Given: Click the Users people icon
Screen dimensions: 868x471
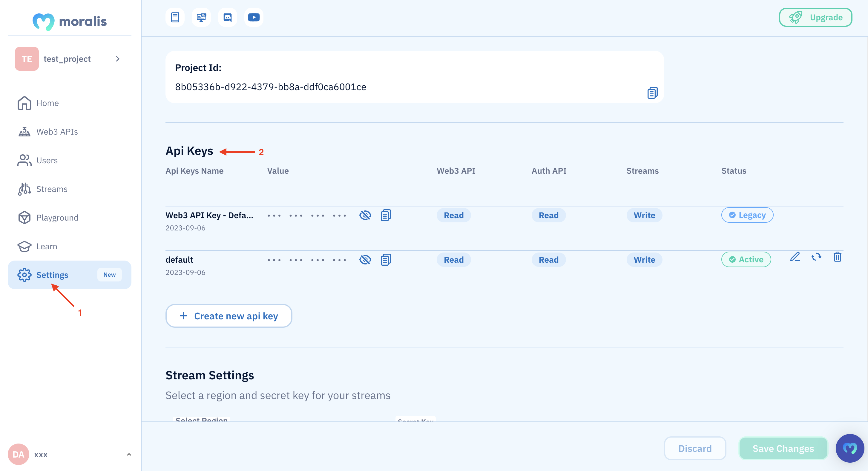Looking at the screenshot, I should pyautogui.click(x=24, y=160).
